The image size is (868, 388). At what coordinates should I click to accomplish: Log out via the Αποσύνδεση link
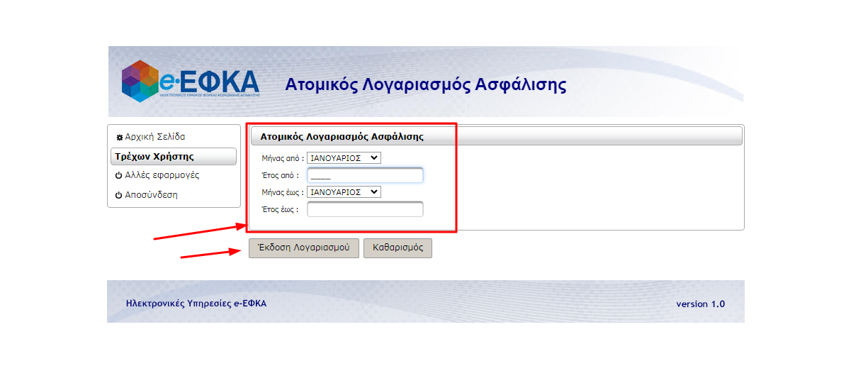151,195
